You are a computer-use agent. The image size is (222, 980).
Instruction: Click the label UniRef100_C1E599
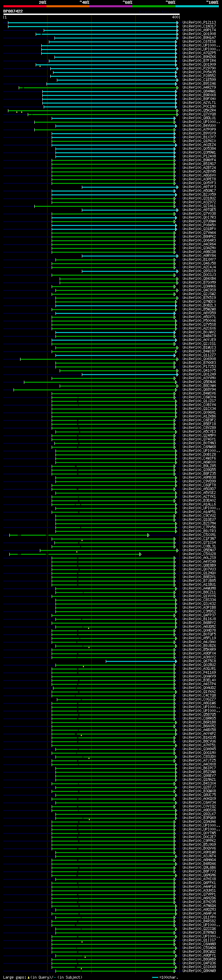pyautogui.click(x=199, y=80)
